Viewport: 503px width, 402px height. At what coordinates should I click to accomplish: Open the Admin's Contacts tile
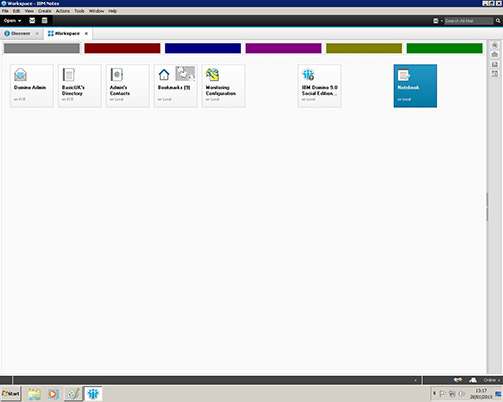click(x=128, y=86)
